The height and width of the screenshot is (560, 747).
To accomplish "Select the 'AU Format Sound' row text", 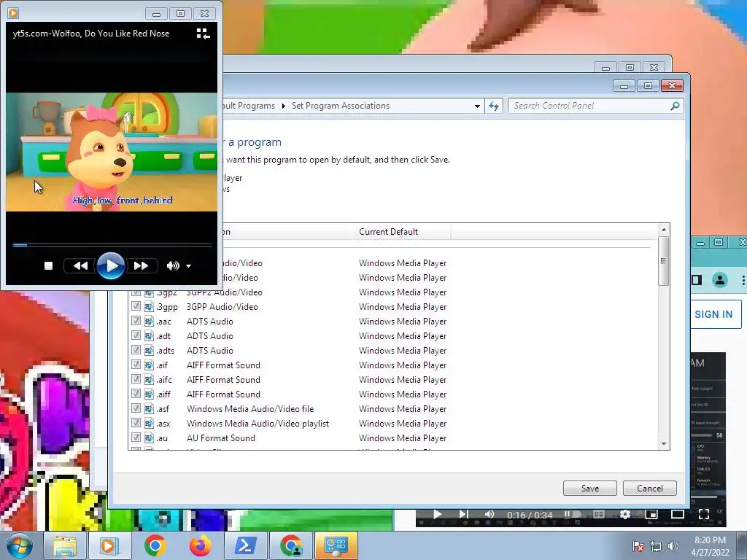I will pos(221,438).
